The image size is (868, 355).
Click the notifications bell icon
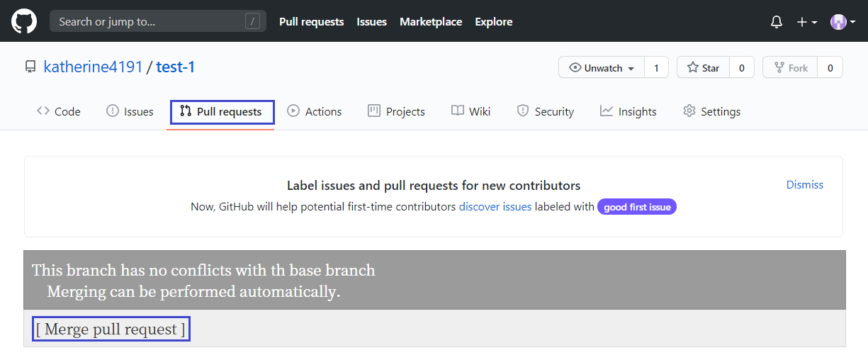[x=777, y=22]
